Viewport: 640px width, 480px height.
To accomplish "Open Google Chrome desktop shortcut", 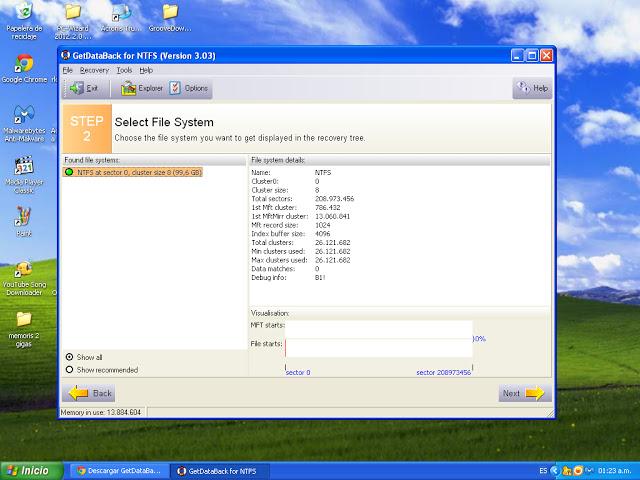I will click(x=23, y=66).
